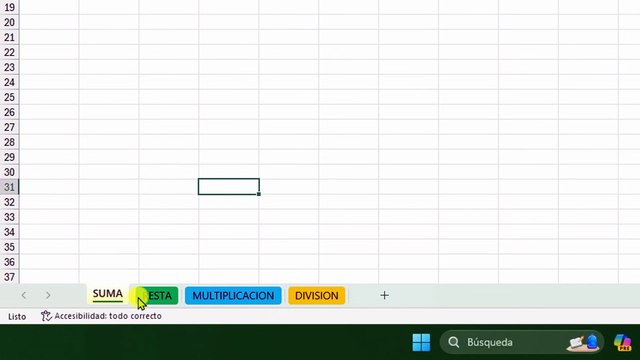This screenshot has width=640, height=360.
Task: Add a new sheet with plus button
Action: point(384,295)
